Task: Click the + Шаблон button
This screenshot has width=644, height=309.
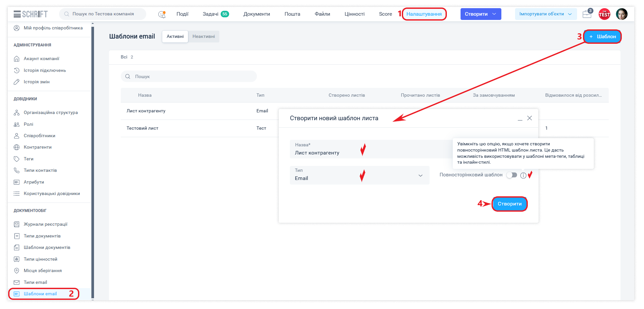Action: tap(602, 37)
